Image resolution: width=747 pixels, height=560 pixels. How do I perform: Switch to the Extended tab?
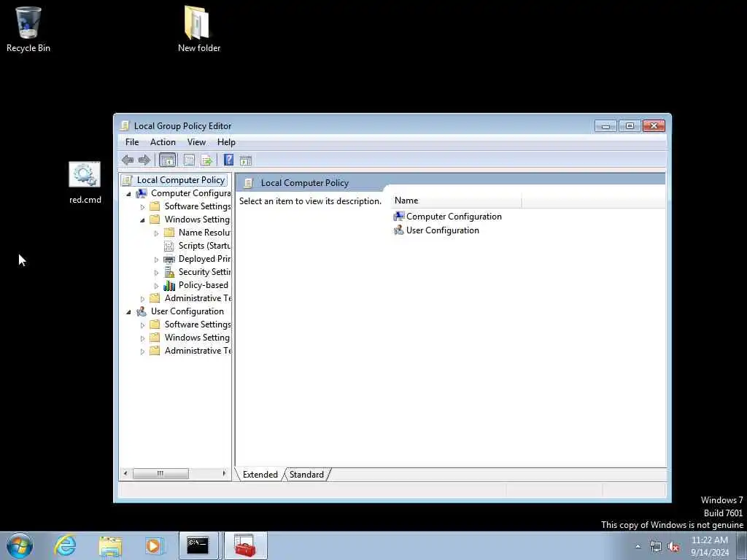(260, 474)
